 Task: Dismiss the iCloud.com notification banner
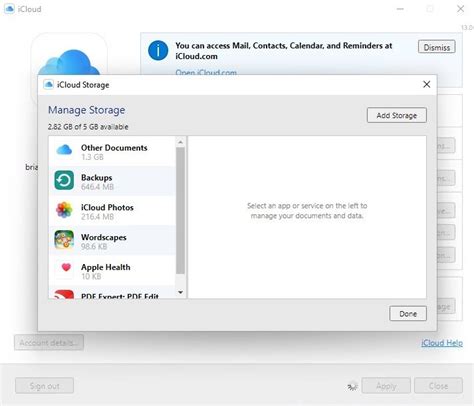[437, 47]
